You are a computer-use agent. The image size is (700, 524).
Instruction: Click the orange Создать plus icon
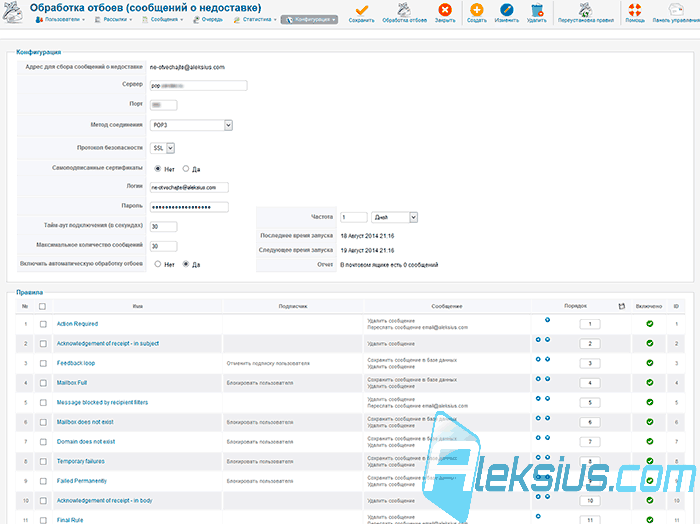pos(477,10)
